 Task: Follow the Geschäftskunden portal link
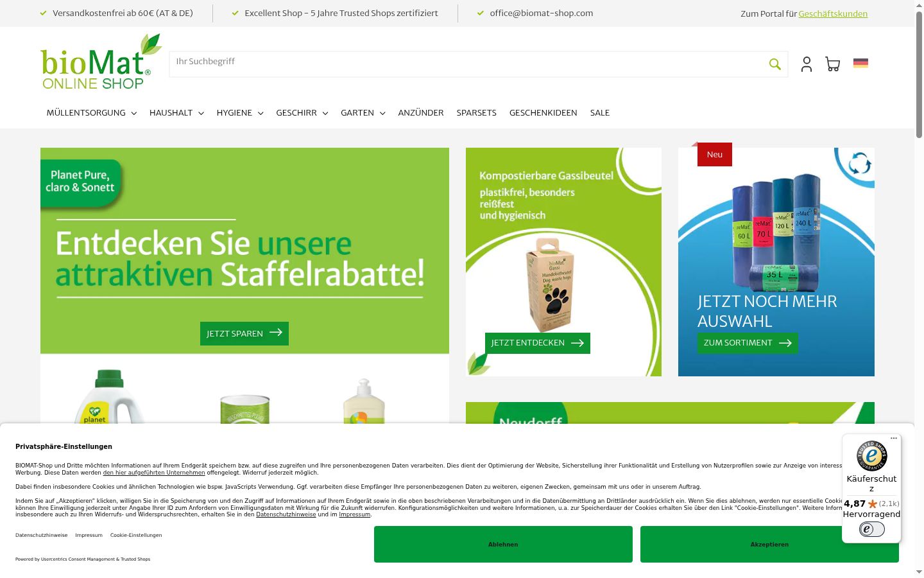pyautogui.click(x=833, y=13)
